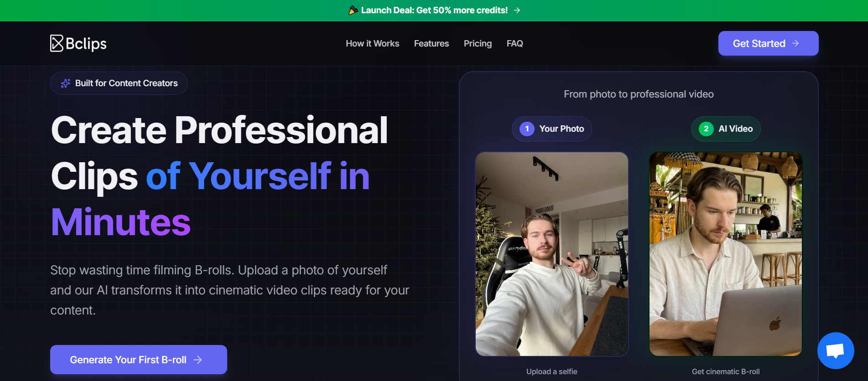Click the party popper icon in banner
The image size is (868, 381).
pos(353,10)
